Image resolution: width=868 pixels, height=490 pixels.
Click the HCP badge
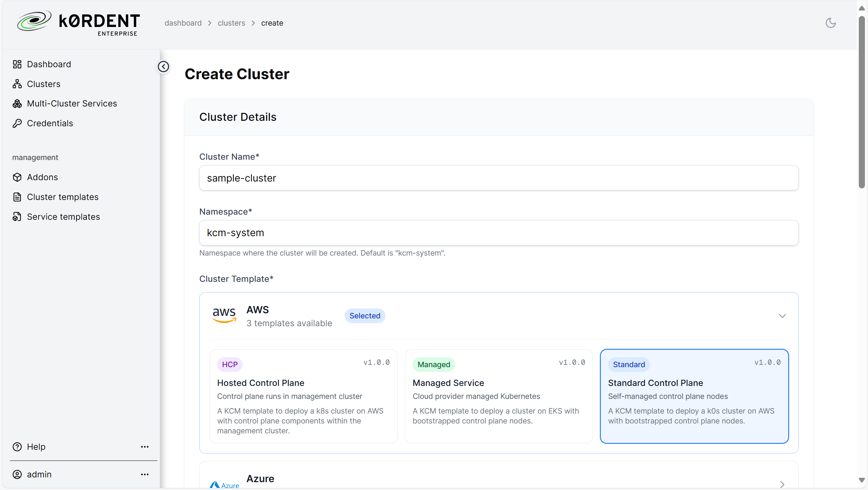pos(230,364)
